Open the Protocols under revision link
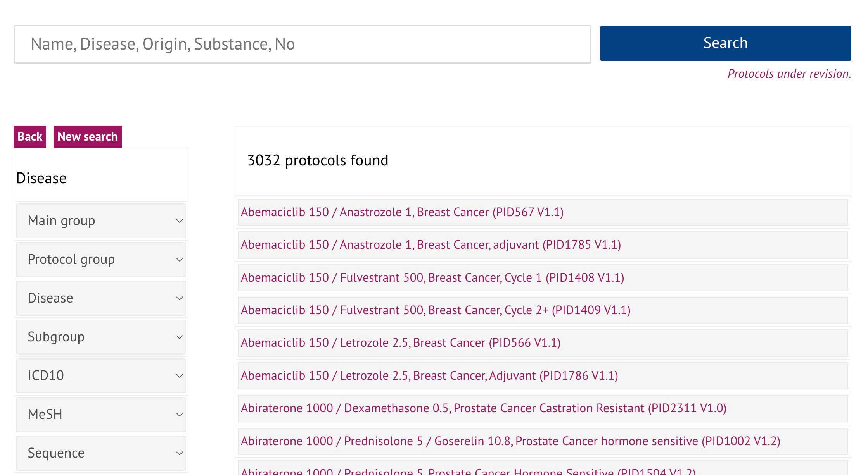 tap(789, 74)
